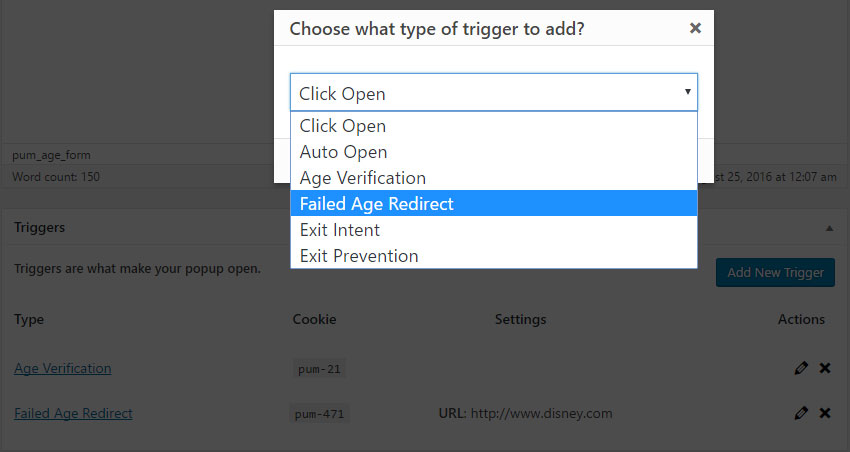
Task: Open Age Verification trigger link
Action: (x=63, y=368)
